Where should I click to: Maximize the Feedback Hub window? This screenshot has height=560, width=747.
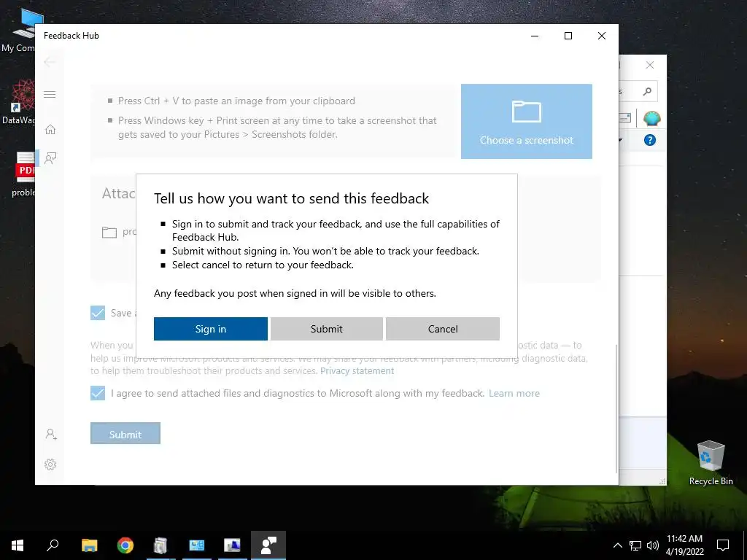pos(568,36)
